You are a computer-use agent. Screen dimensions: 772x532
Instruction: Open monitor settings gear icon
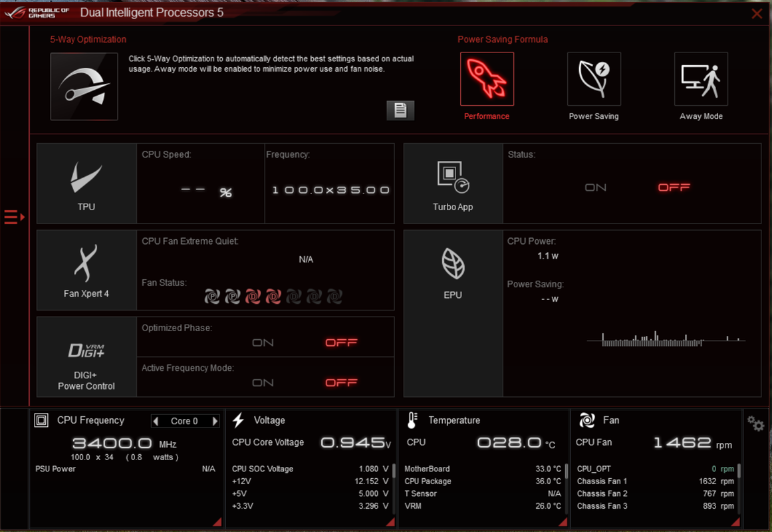click(x=756, y=423)
